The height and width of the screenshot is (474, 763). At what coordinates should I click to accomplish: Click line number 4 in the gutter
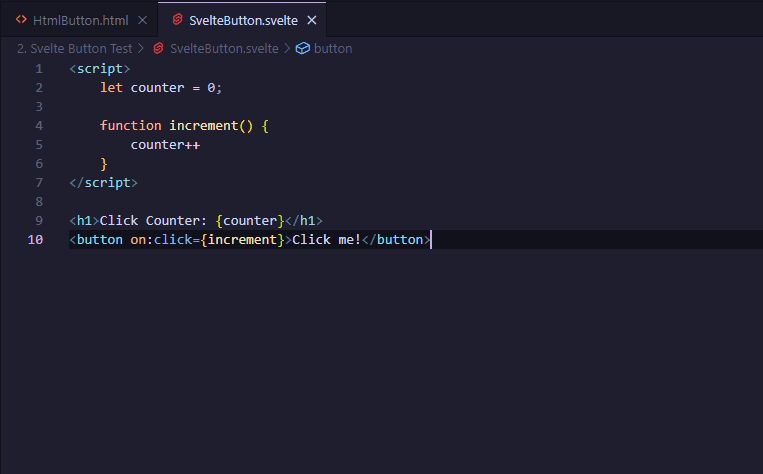39,126
